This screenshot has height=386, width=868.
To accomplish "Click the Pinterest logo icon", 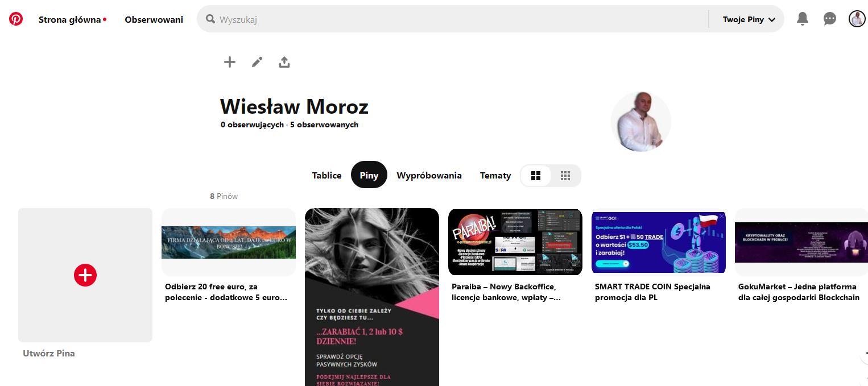I will (x=16, y=19).
